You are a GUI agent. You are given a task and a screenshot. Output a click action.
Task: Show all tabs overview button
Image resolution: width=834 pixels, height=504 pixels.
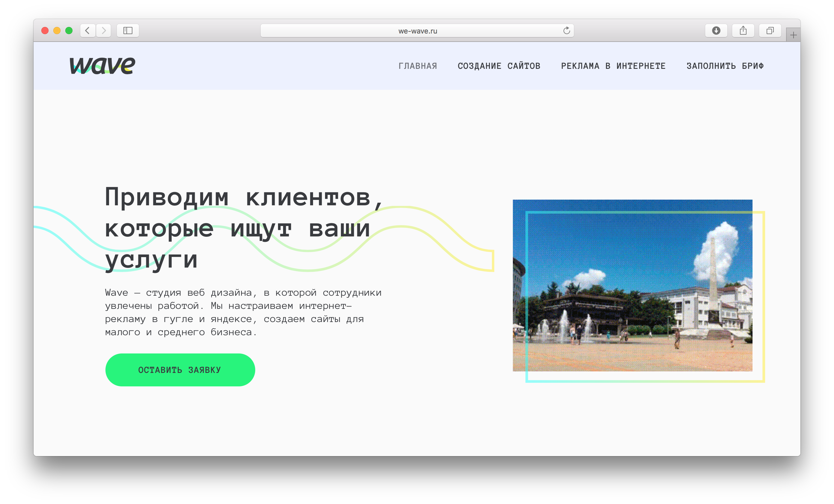(770, 31)
